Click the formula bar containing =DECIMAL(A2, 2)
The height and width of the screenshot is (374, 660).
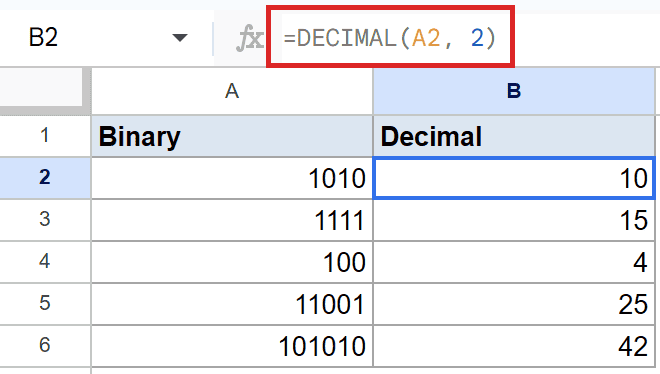pos(390,38)
